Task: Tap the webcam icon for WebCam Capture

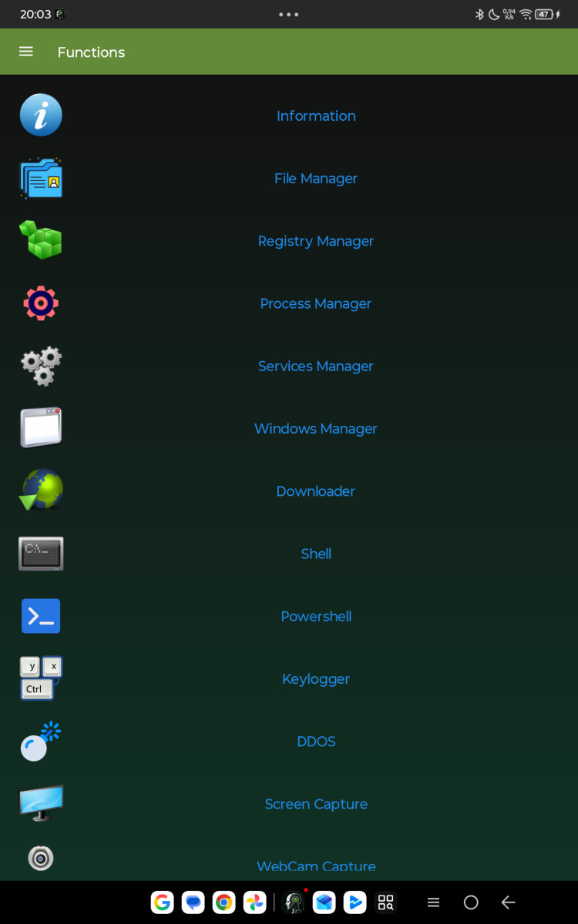Action: click(41, 858)
